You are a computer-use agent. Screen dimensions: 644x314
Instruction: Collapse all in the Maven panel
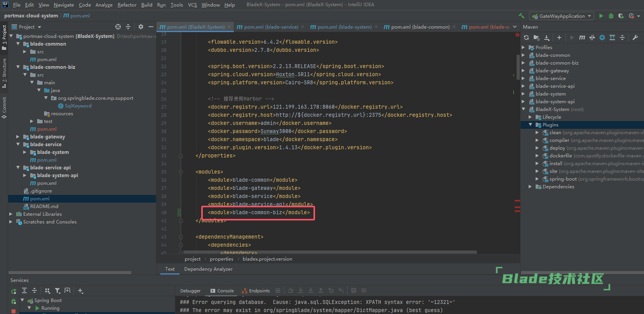tap(622, 38)
